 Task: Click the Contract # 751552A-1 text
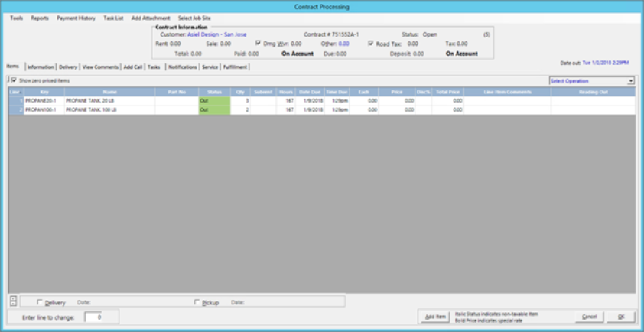pos(331,34)
